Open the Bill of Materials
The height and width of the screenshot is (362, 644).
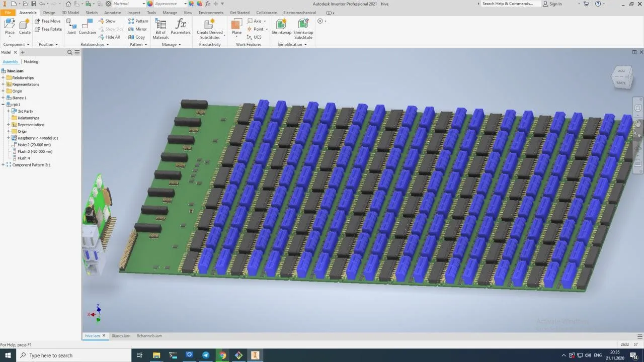click(160, 29)
